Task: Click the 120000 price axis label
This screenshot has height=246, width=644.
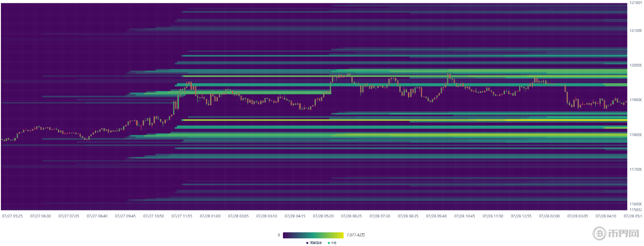Action: (636, 65)
